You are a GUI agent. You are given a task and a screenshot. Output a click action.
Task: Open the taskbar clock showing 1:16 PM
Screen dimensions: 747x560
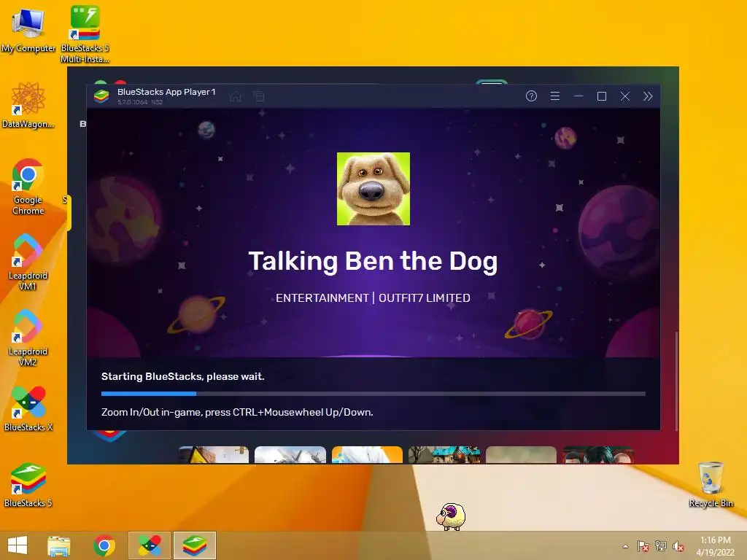click(x=716, y=546)
